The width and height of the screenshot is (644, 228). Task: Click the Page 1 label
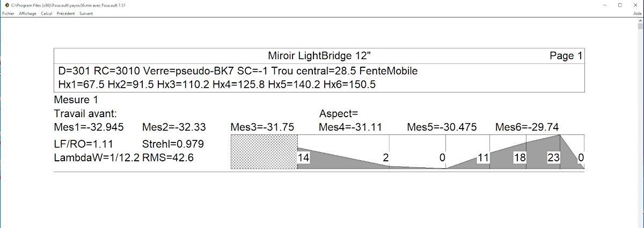[x=566, y=56]
